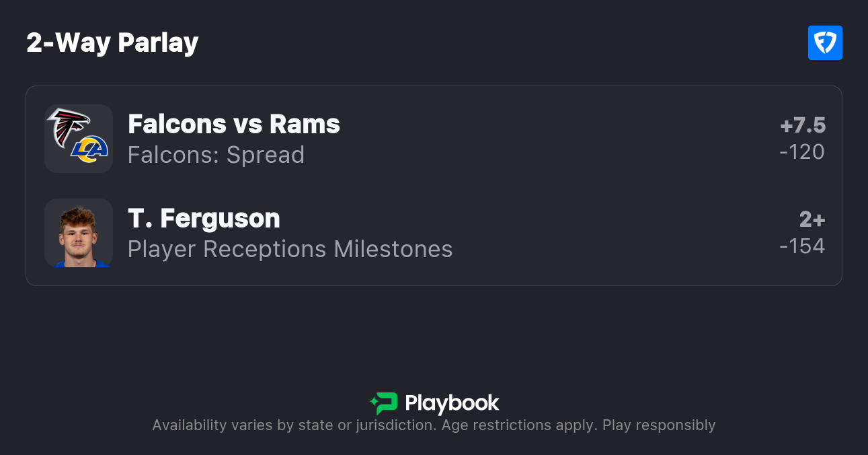The image size is (868, 455).
Task: Click the Los Angeles Rams logo
Action: coord(90,149)
